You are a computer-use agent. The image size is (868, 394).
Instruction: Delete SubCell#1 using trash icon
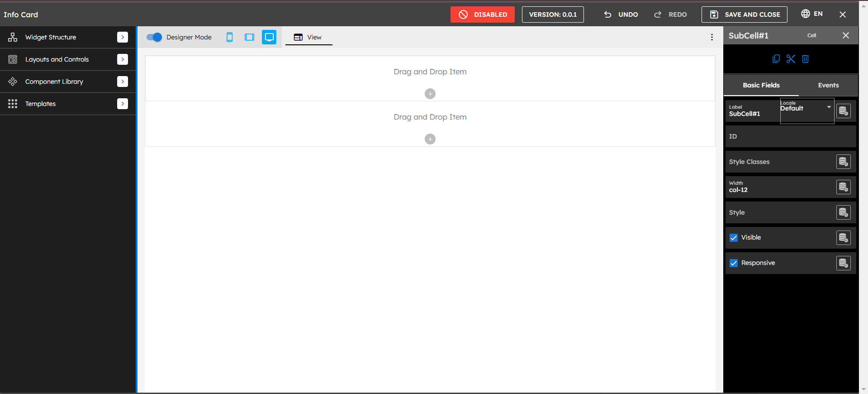pos(806,59)
